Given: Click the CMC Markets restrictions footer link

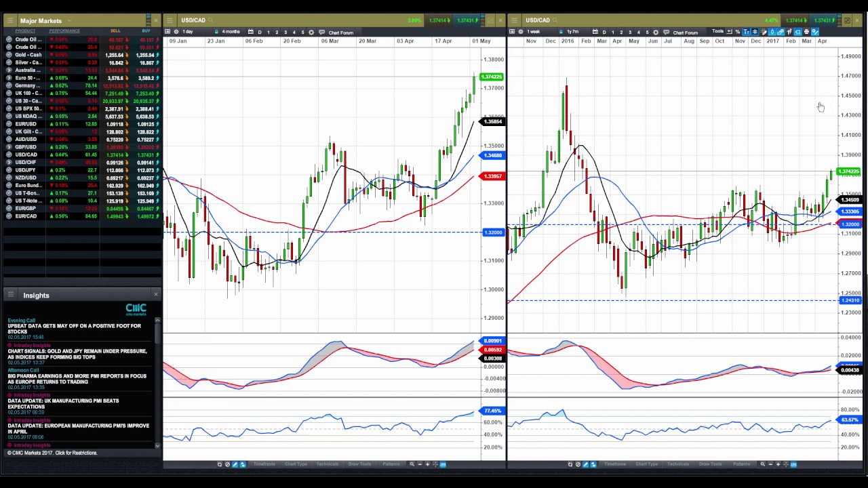Looking at the screenshot, I should (x=52, y=453).
